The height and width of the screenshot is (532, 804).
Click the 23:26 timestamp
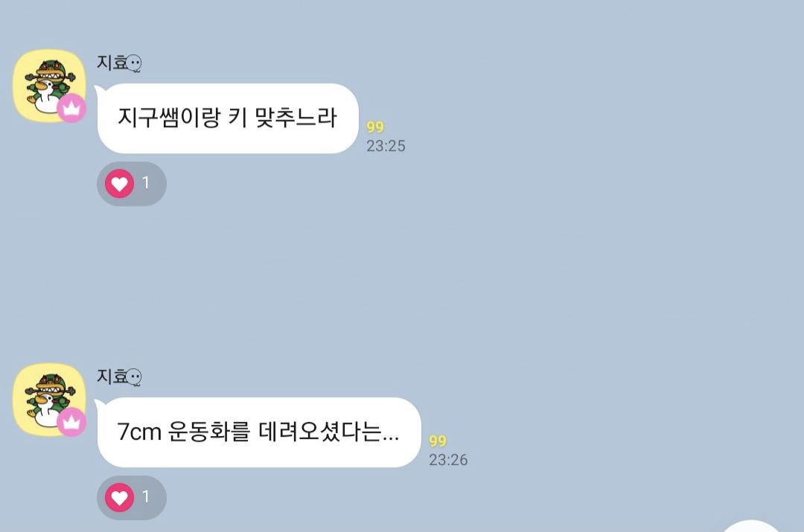[x=448, y=460]
